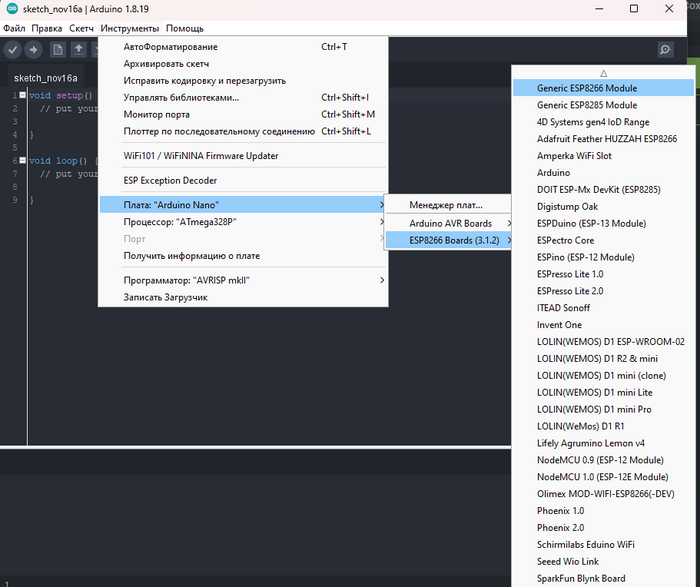Image resolution: width=700 pixels, height=587 pixels.
Task: Choose АвтоФорматирование menu entry
Action: coord(243,47)
